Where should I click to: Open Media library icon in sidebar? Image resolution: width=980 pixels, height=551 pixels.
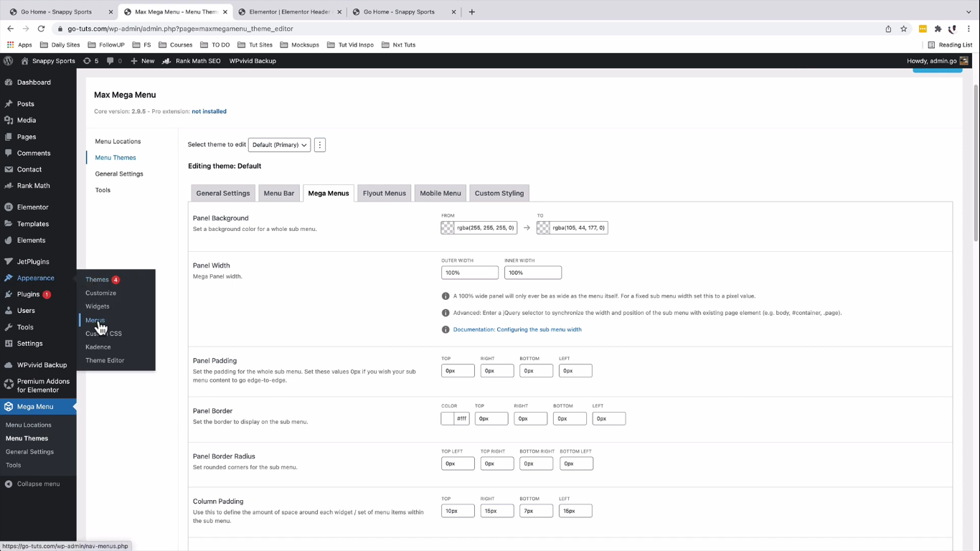point(9,121)
